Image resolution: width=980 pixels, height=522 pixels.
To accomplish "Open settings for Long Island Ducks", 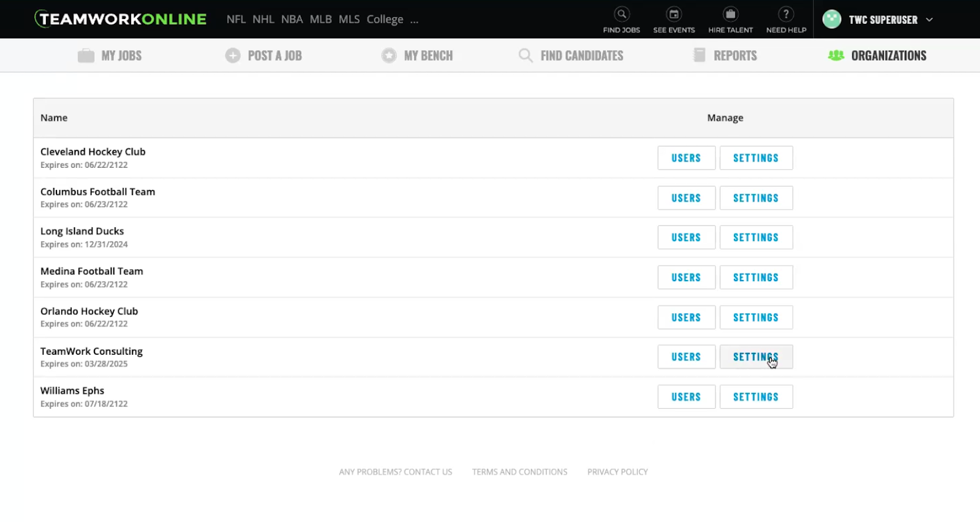I will pos(756,238).
